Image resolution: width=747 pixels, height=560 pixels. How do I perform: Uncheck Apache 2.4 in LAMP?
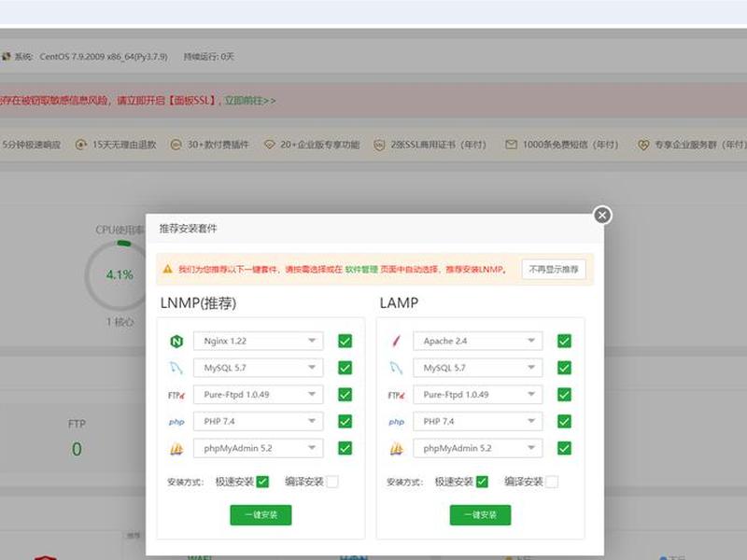pos(564,341)
